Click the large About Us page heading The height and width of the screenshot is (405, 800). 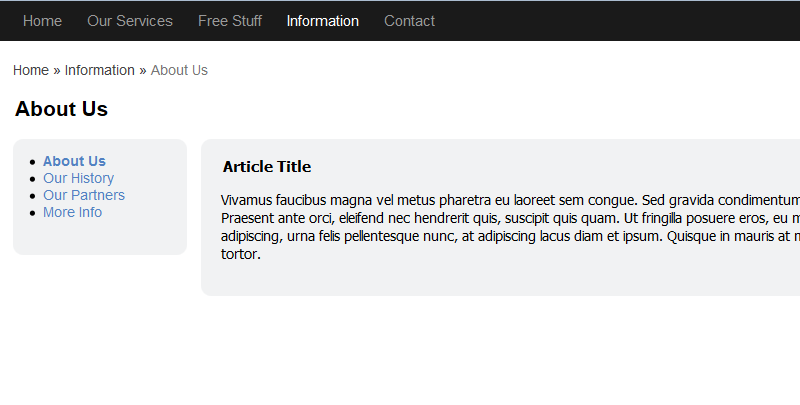pyautogui.click(x=61, y=109)
